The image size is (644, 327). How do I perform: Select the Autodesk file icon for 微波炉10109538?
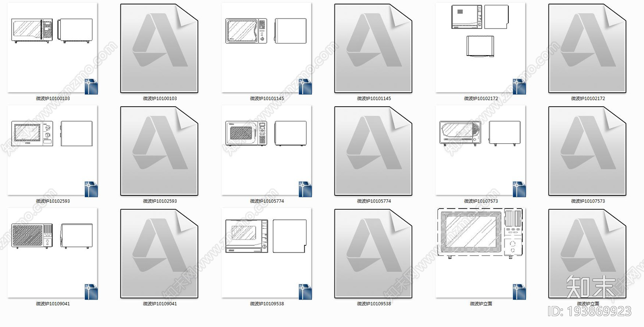coord(374,254)
